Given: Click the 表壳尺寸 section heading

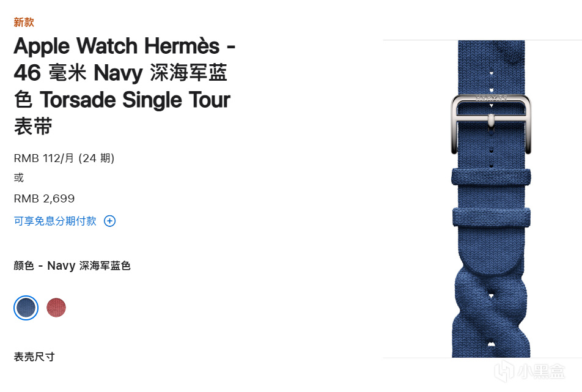Looking at the screenshot, I should click(x=34, y=357).
